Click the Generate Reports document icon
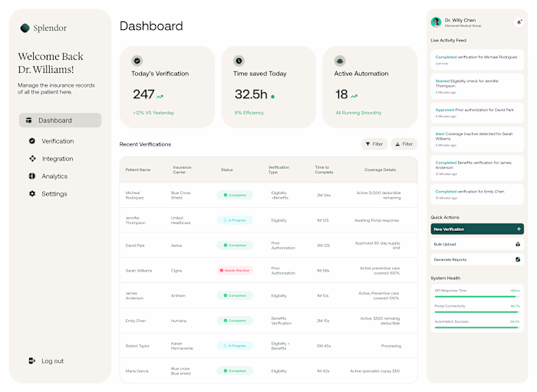This screenshot has width=537, height=392. [518, 259]
